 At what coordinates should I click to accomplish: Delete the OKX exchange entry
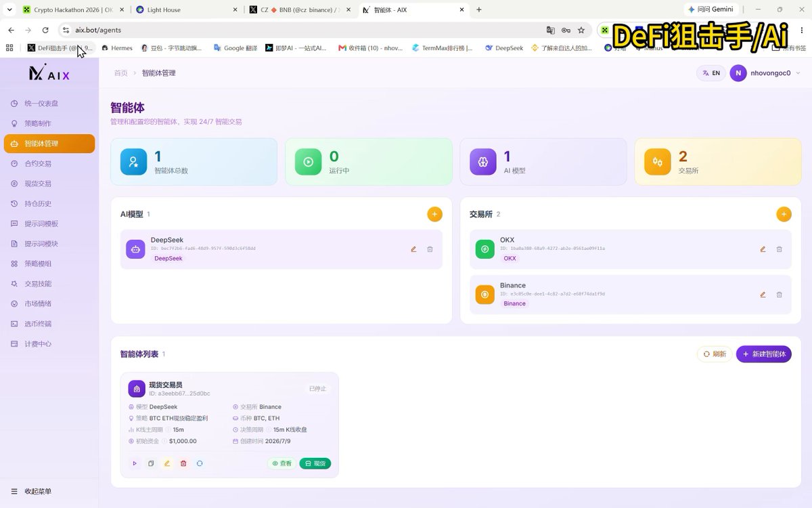pyautogui.click(x=779, y=249)
